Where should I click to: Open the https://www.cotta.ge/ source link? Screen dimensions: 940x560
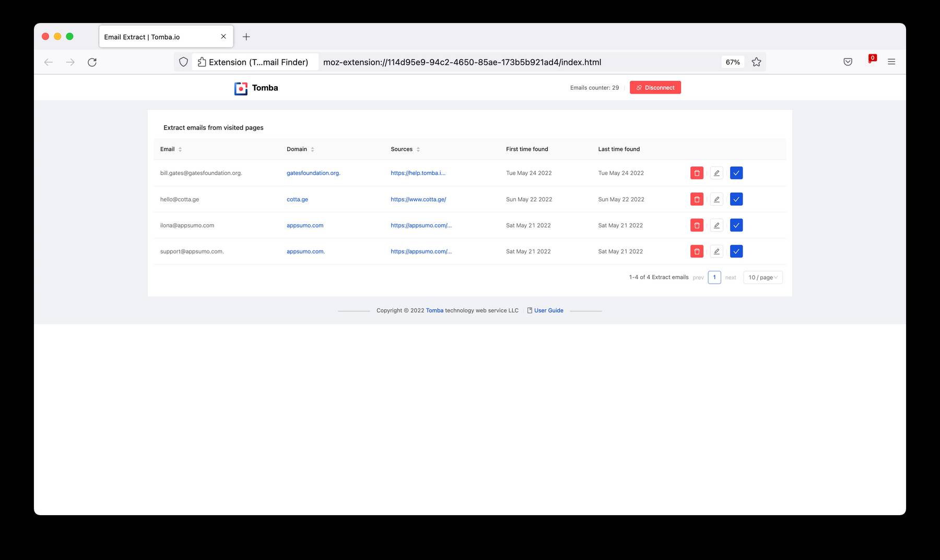tap(418, 199)
